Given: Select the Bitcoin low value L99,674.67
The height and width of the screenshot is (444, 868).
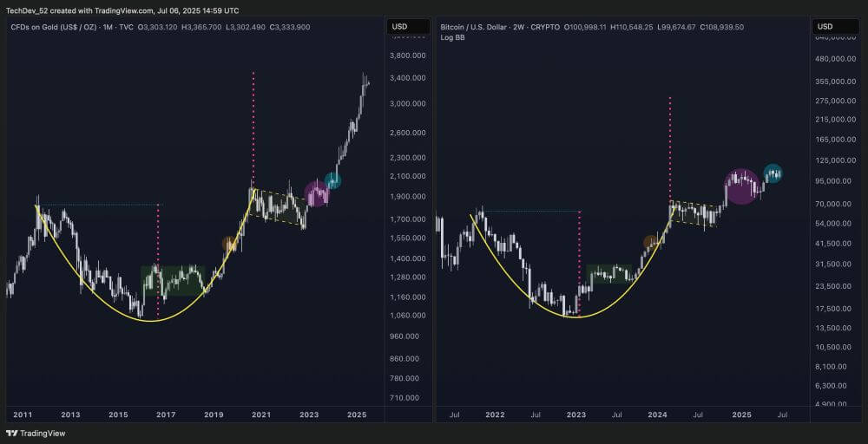Looking at the screenshot, I should pos(676,27).
